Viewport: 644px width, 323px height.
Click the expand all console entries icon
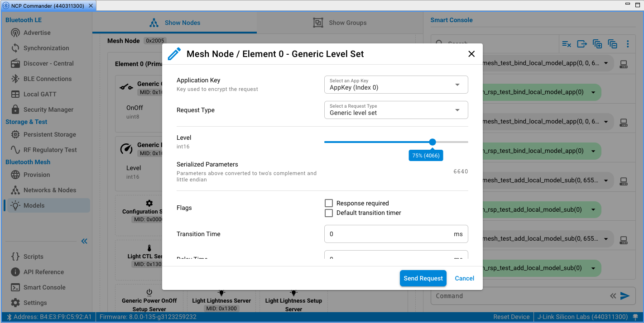tap(597, 44)
